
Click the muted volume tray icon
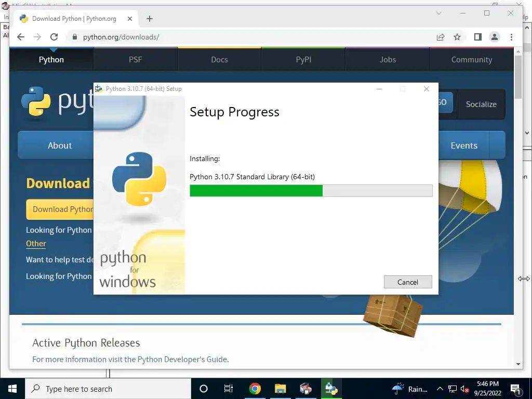(x=464, y=389)
